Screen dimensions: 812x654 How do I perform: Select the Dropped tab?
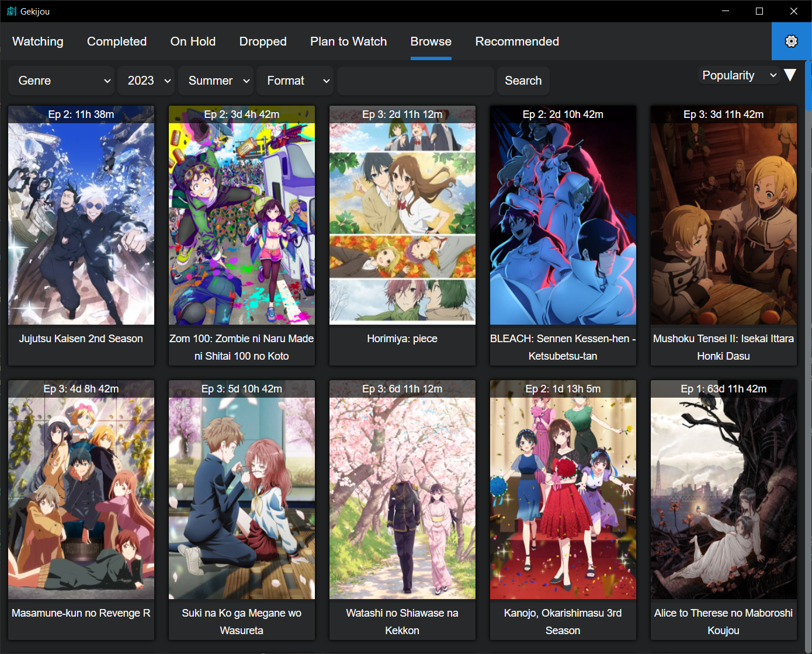click(x=263, y=41)
